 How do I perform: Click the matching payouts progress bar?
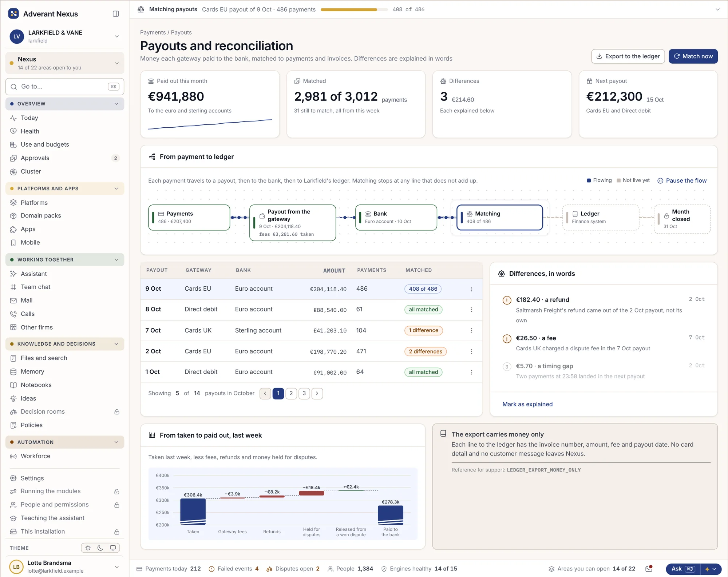[x=354, y=10]
